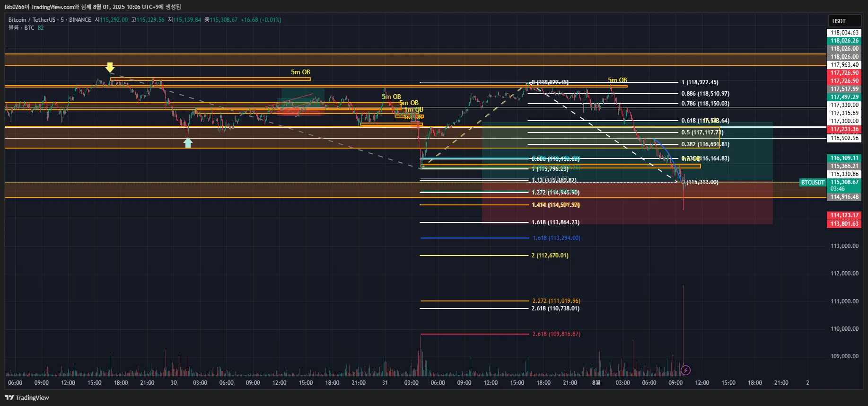Click the price axis label 115,330.86

[x=844, y=174]
